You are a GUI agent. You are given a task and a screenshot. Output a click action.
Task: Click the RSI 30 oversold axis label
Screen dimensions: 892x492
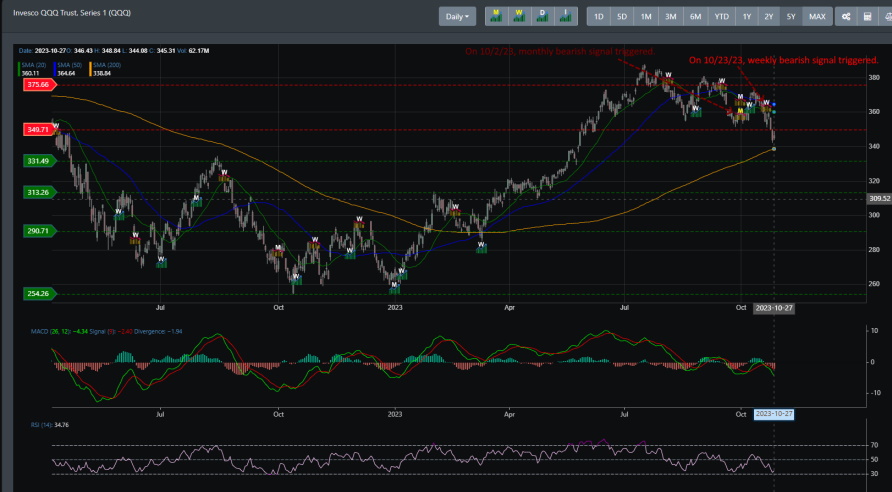point(873,473)
